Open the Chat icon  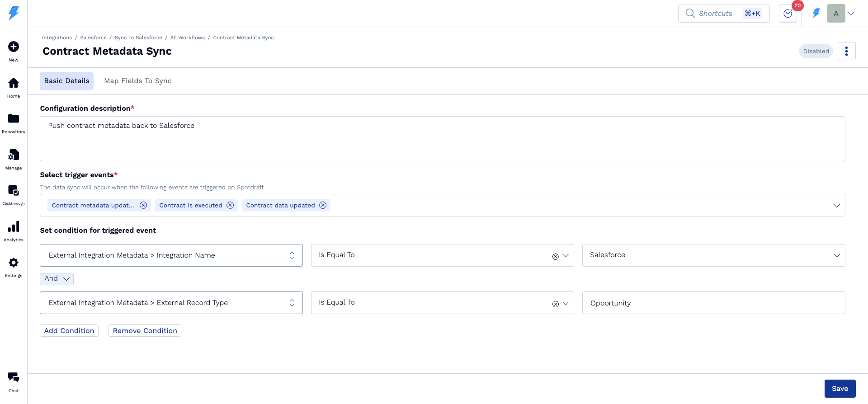pos(14,377)
